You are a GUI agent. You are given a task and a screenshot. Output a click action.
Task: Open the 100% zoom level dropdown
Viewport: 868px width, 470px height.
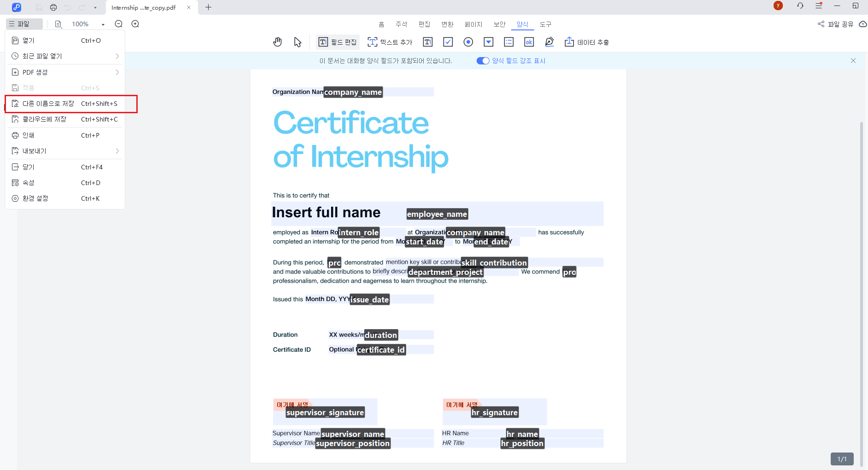click(103, 24)
